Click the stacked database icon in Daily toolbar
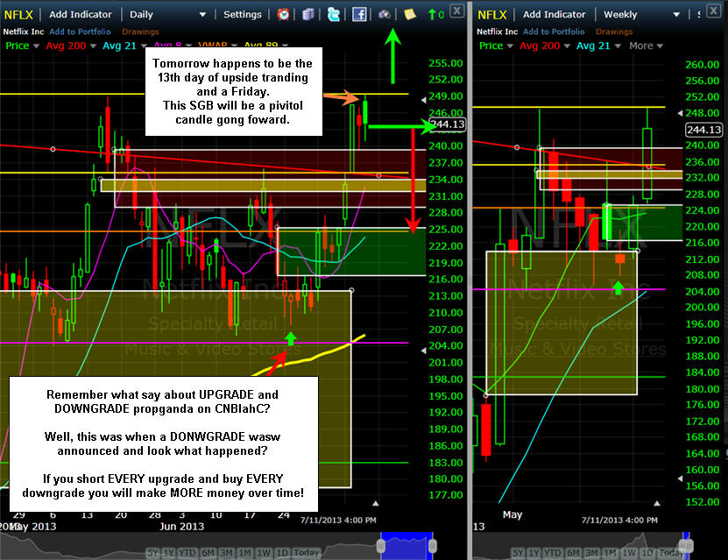Viewport: 728px width, 560px height. 308,14
